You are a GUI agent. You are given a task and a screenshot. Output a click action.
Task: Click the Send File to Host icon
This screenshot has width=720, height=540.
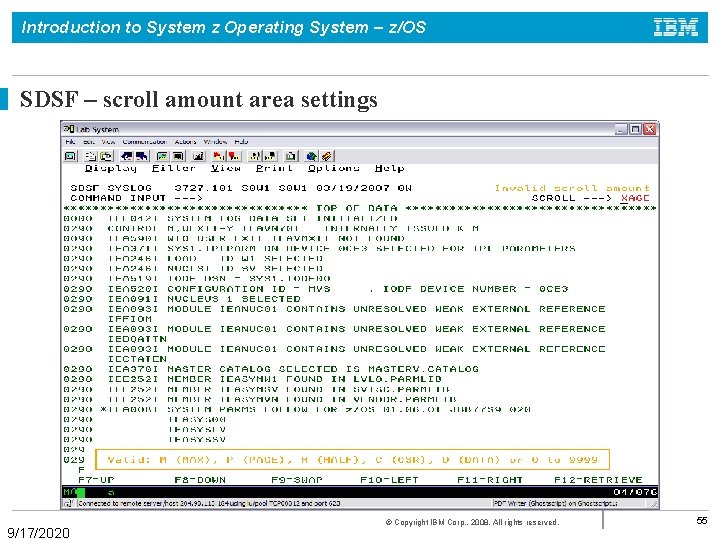click(x=127, y=157)
